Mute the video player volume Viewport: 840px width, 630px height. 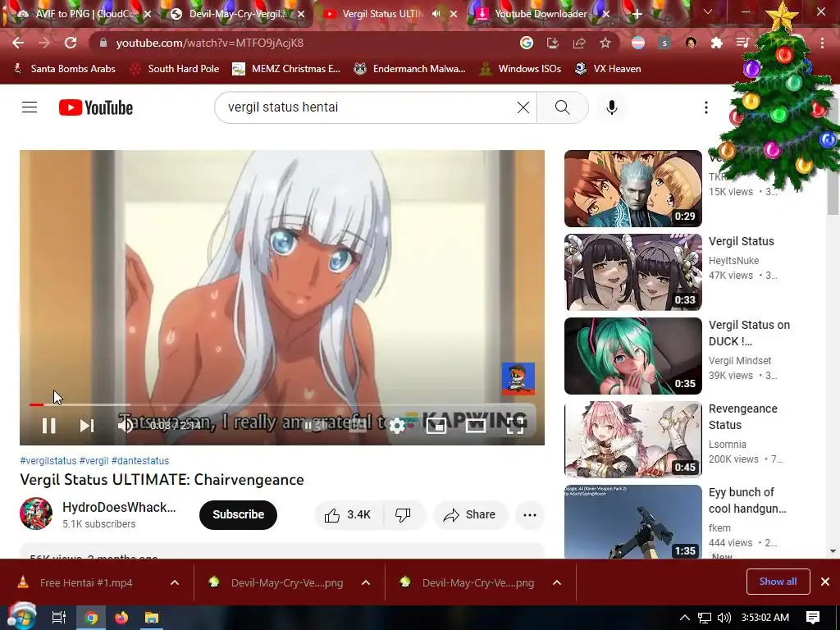(125, 426)
